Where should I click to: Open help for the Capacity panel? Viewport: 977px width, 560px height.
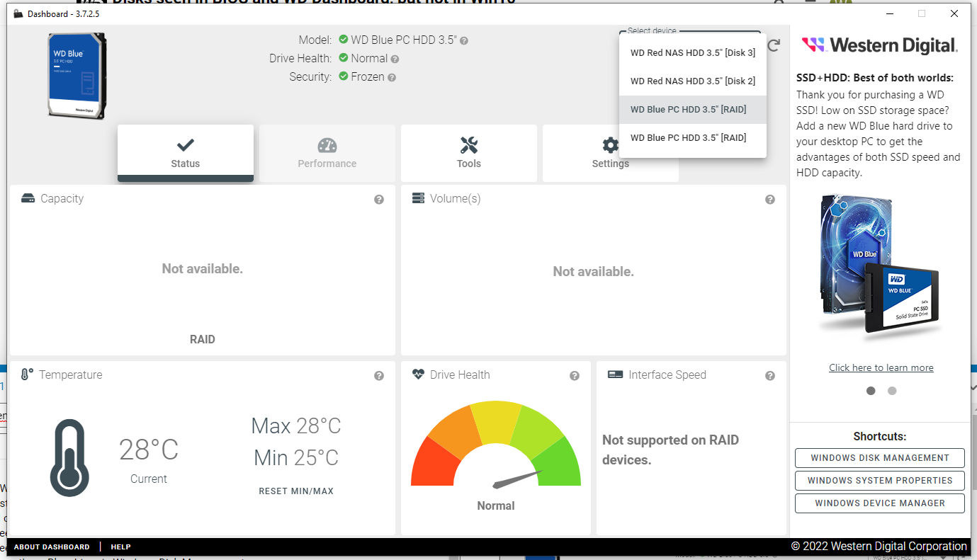pyautogui.click(x=379, y=200)
